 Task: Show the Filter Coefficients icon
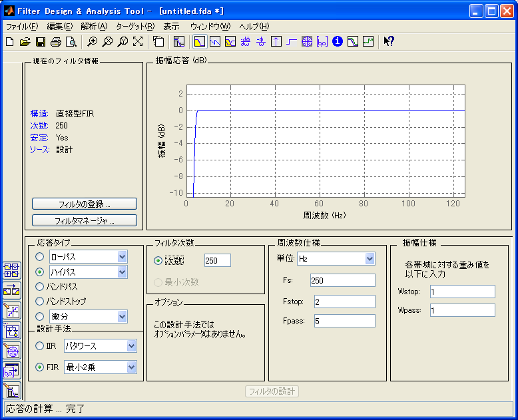322,42
